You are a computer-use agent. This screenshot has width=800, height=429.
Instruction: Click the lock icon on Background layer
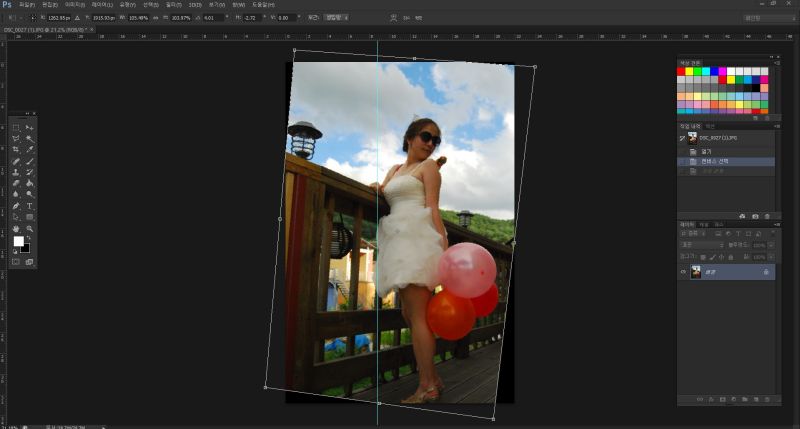(766, 272)
